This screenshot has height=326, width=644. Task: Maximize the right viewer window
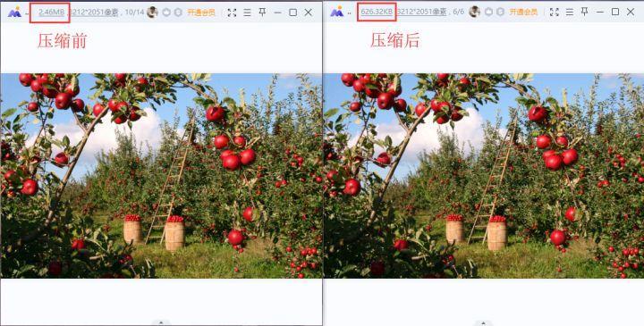[615, 13]
